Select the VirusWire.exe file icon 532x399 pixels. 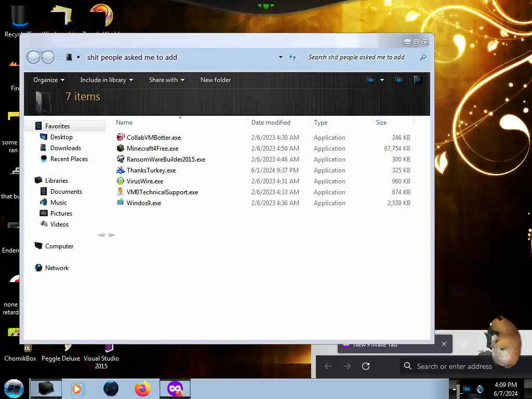121,181
